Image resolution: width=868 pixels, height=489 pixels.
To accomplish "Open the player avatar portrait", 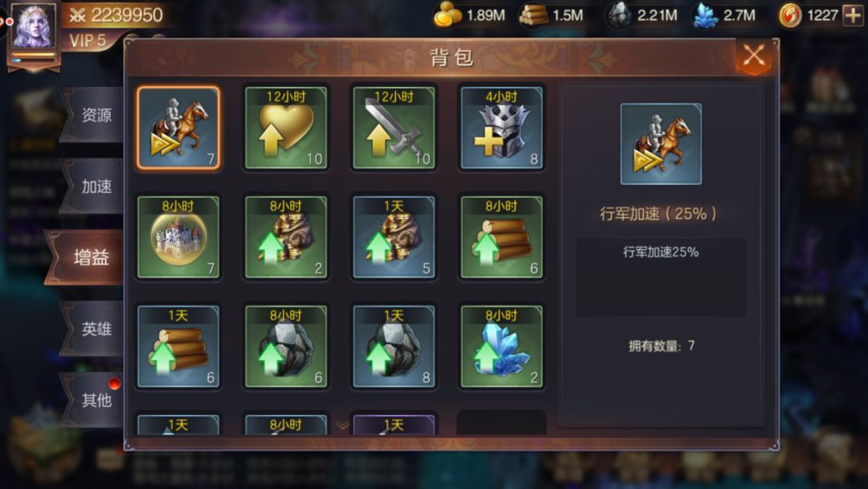I will pyautogui.click(x=34, y=27).
